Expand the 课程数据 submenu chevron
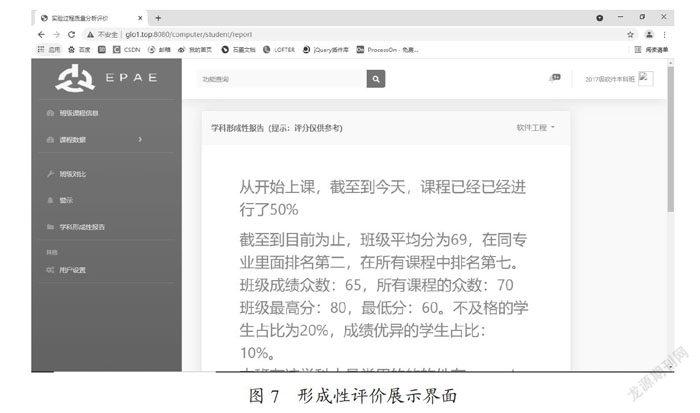 [140, 140]
